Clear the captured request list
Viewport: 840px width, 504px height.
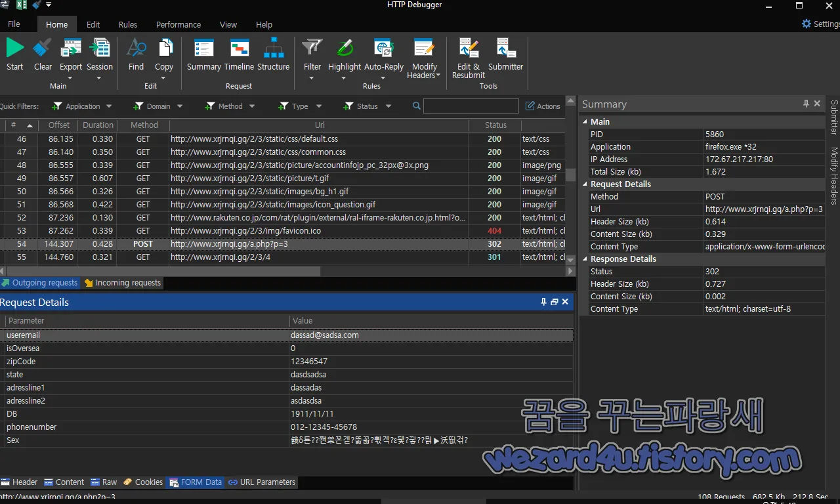[43, 54]
